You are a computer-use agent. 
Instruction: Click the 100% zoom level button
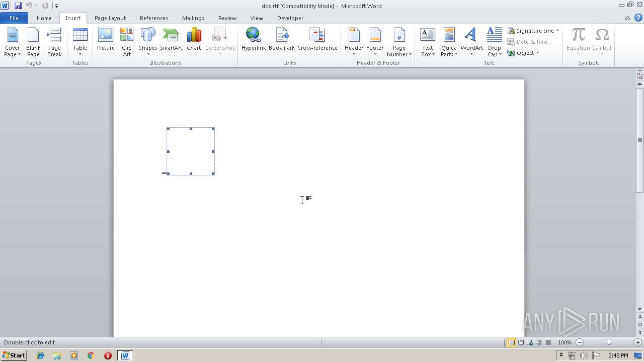pos(565,342)
